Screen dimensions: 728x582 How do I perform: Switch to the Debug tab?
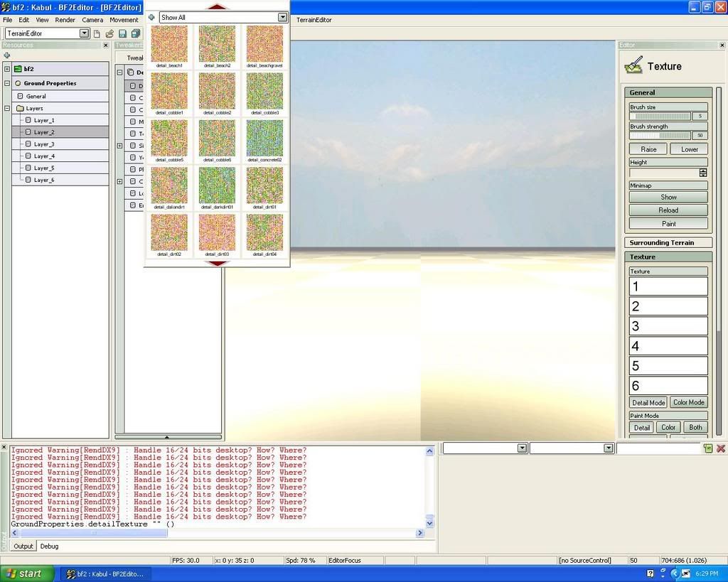pyautogui.click(x=49, y=546)
